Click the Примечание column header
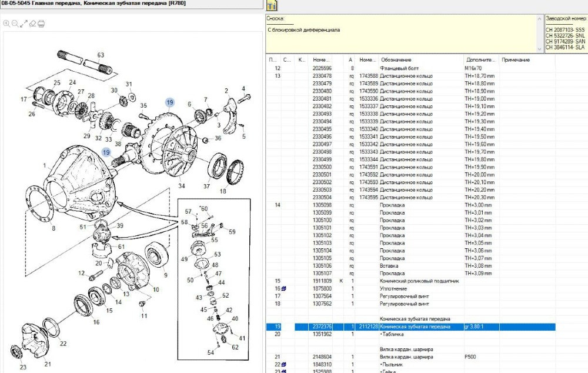The height and width of the screenshot is (373, 588). (516, 60)
